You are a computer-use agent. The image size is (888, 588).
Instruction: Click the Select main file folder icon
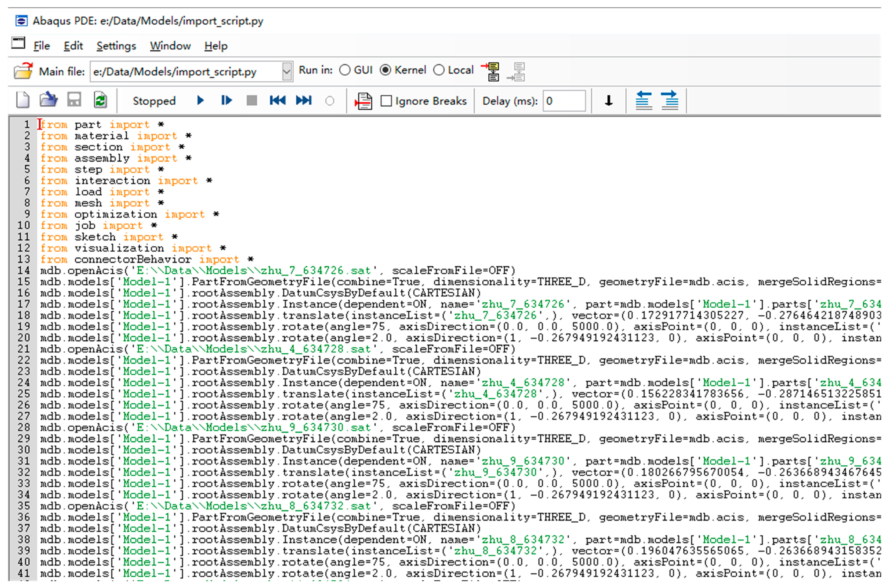coord(23,71)
